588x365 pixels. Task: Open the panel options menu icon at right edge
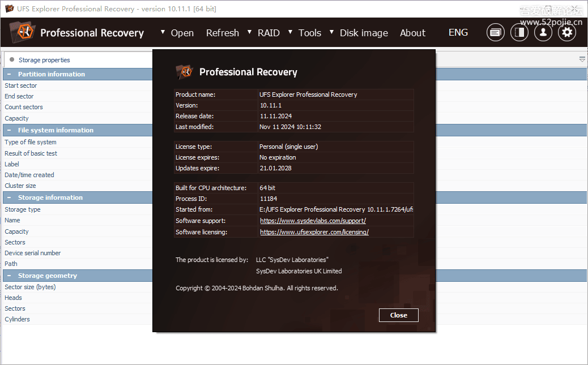click(x=582, y=59)
